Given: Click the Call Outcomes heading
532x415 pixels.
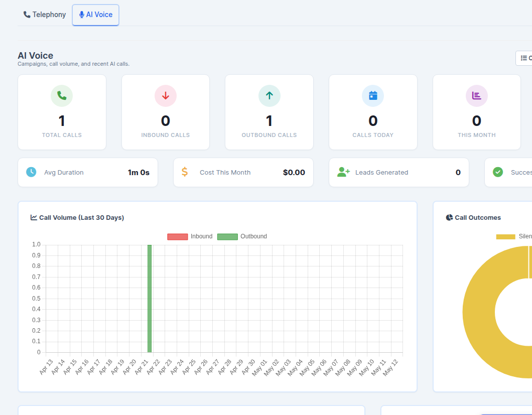Looking at the screenshot, I should click(x=478, y=217).
